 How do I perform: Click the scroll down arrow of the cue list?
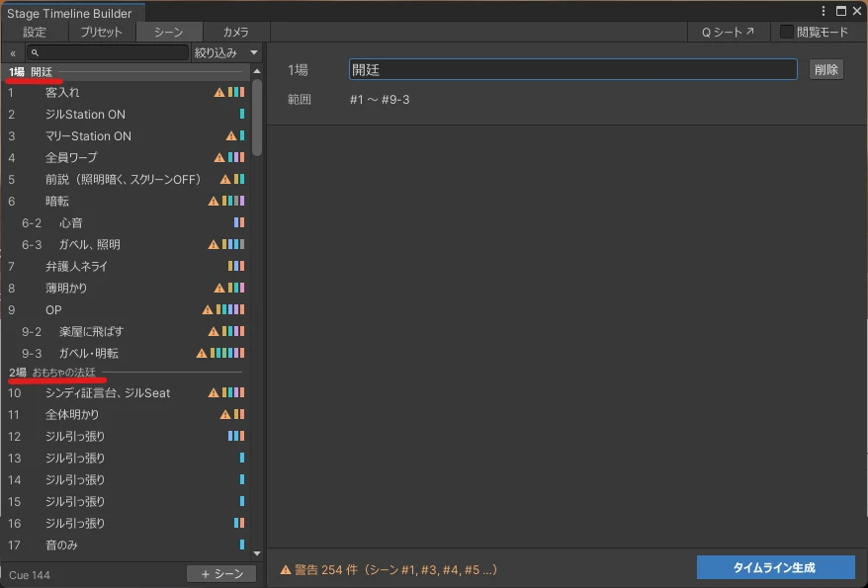tap(257, 553)
